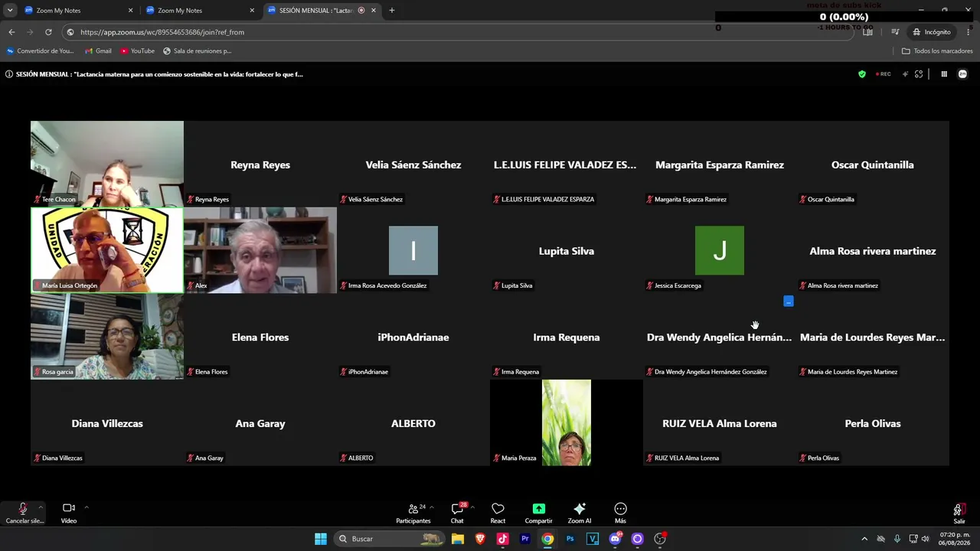Click the tray microphone icon

pos(897,539)
